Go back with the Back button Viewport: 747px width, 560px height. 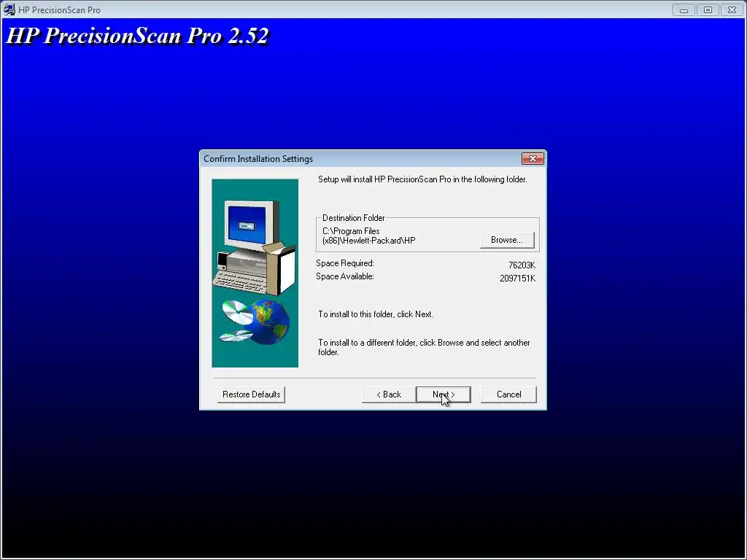pos(389,394)
